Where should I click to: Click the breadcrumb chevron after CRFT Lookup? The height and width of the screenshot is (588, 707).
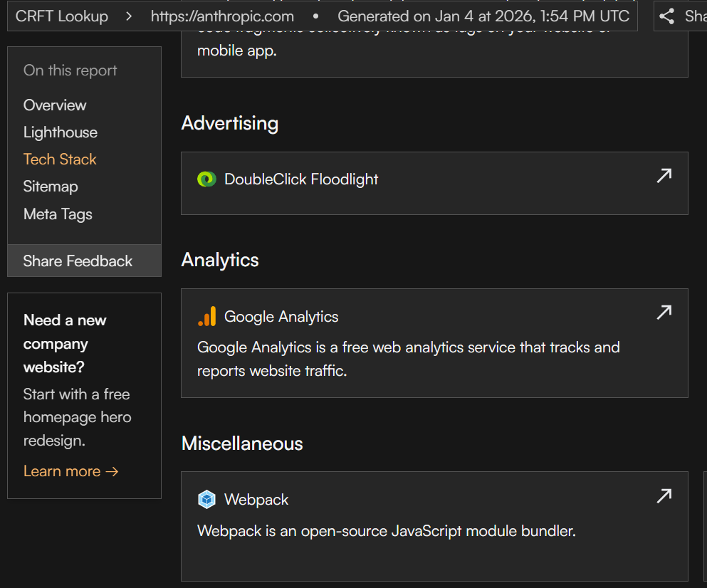pos(129,16)
